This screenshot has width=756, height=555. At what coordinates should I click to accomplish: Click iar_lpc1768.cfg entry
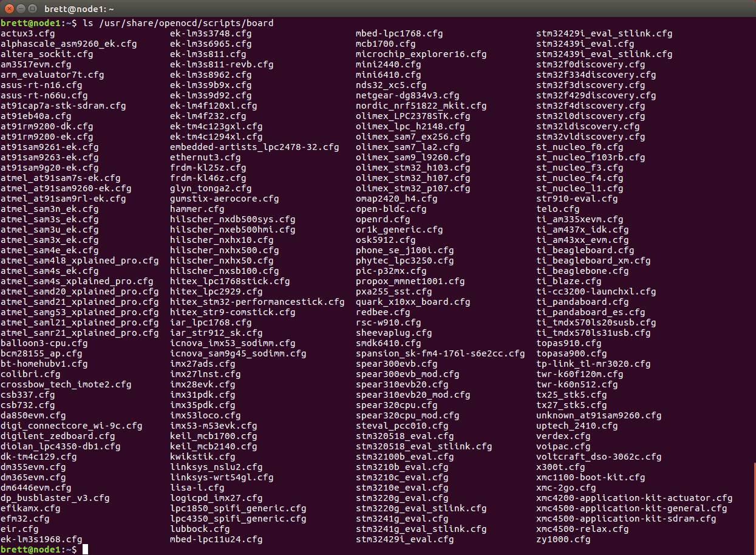point(211,322)
